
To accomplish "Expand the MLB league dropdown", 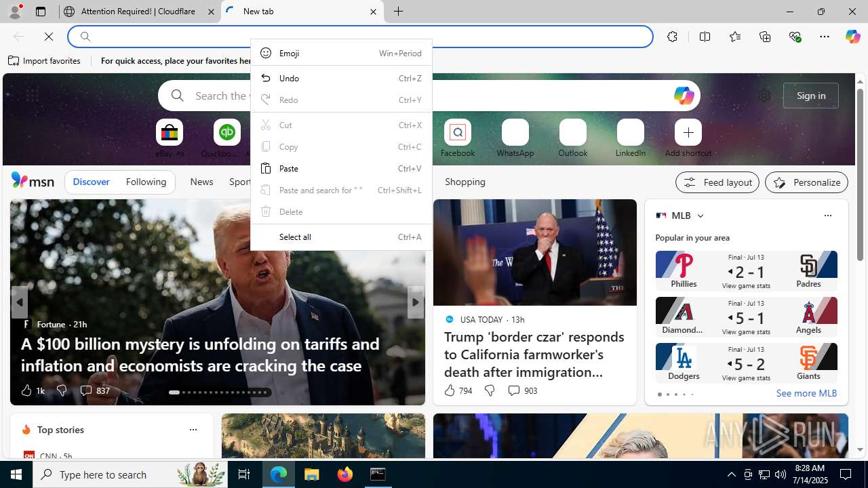I will (x=700, y=216).
